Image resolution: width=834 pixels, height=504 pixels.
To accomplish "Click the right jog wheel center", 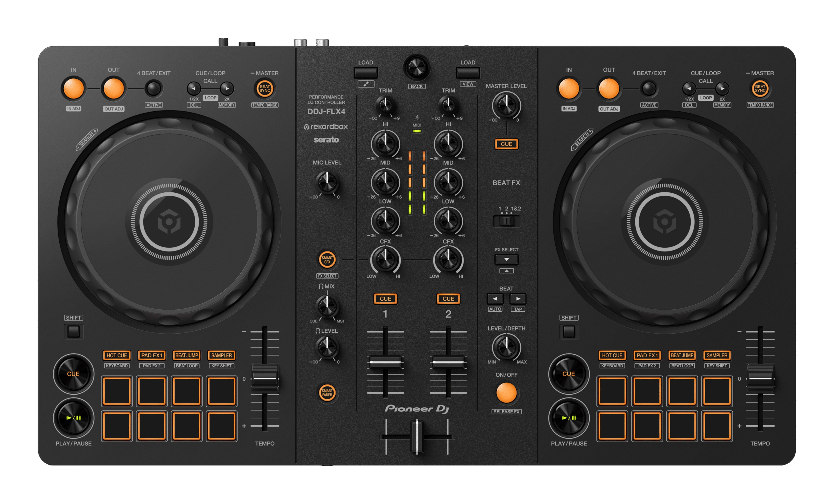I will (x=664, y=222).
